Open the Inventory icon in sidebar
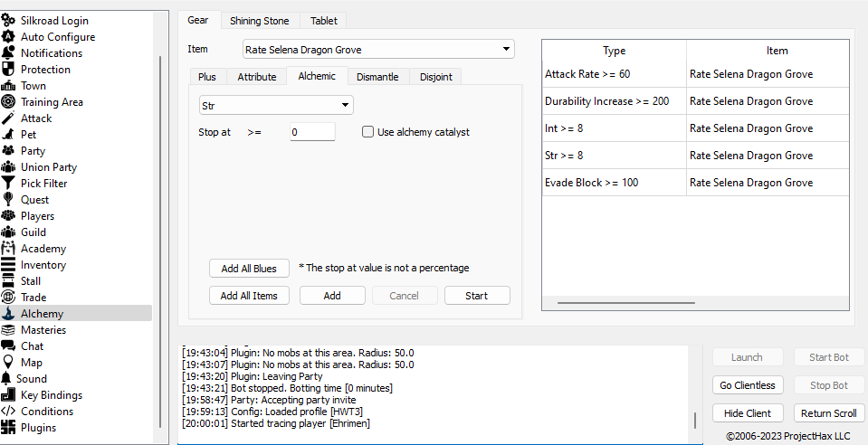The height and width of the screenshot is (445, 868). click(8, 265)
